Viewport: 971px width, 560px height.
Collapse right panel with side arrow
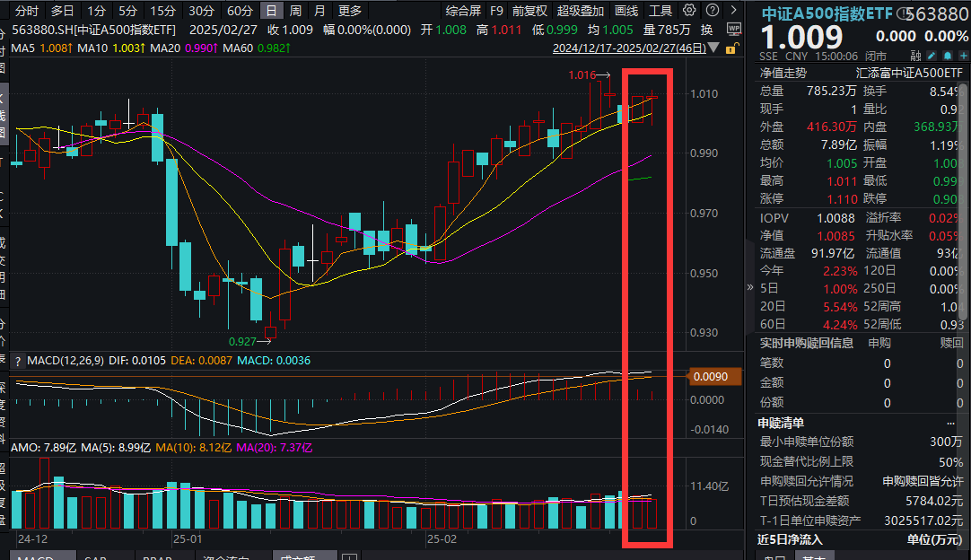click(750, 287)
